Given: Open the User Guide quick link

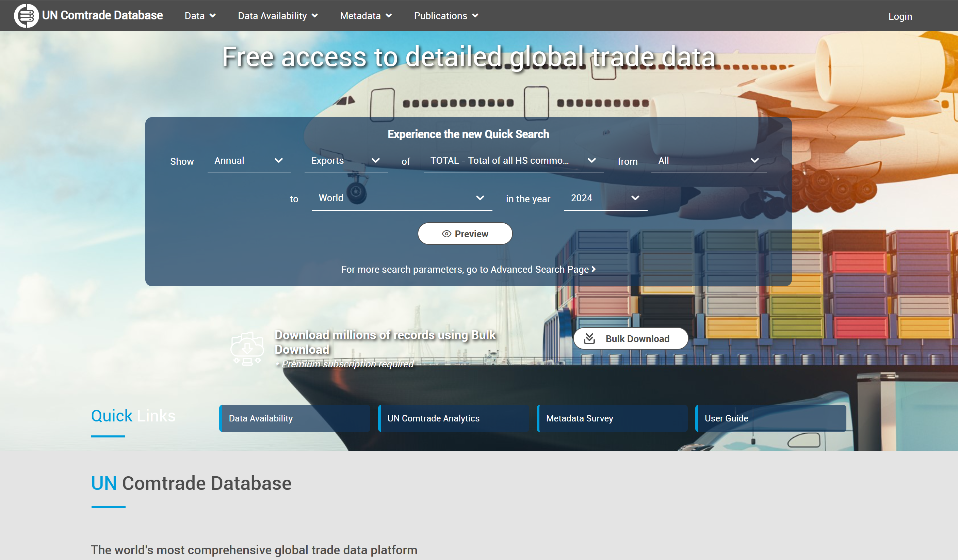Looking at the screenshot, I should click(770, 418).
